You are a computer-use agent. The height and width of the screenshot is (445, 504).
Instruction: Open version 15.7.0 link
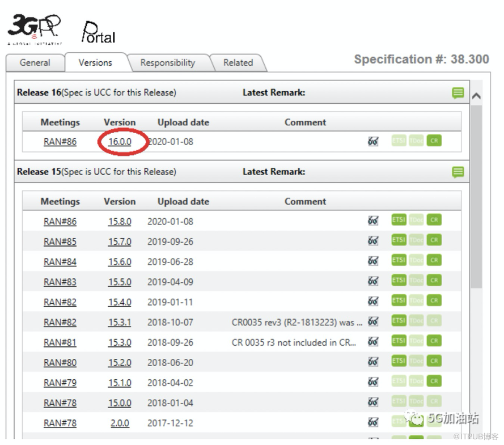coord(120,241)
